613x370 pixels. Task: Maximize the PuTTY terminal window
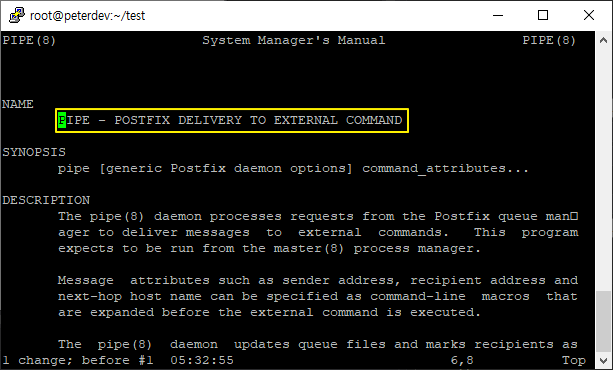pyautogui.click(x=543, y=15)
